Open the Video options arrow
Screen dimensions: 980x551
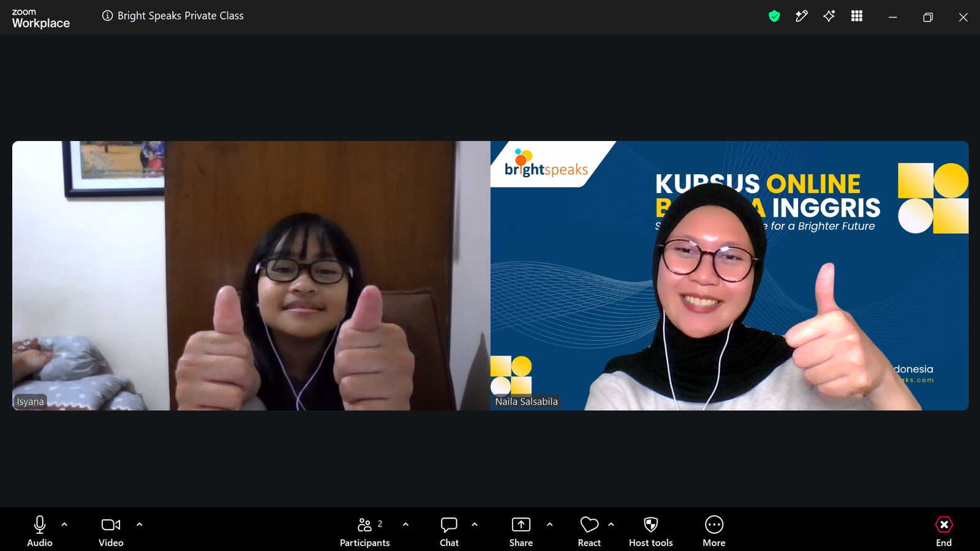point(140,525)
